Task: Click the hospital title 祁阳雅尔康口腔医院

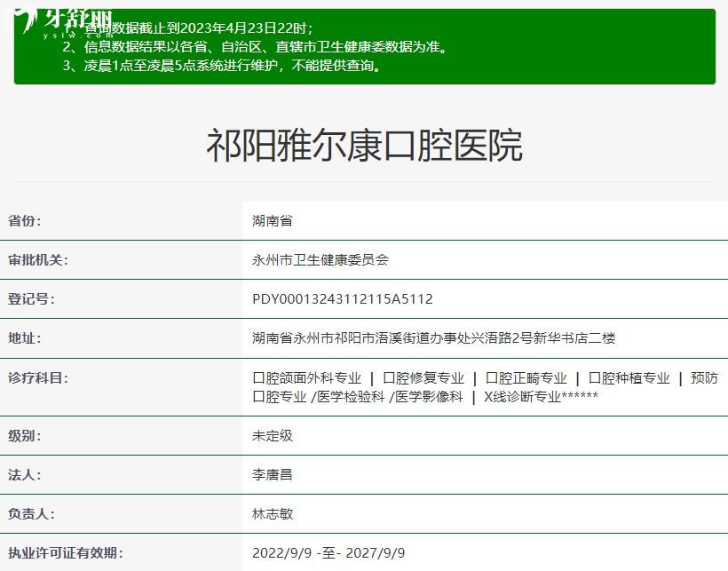Action: (x=364, y=146)
